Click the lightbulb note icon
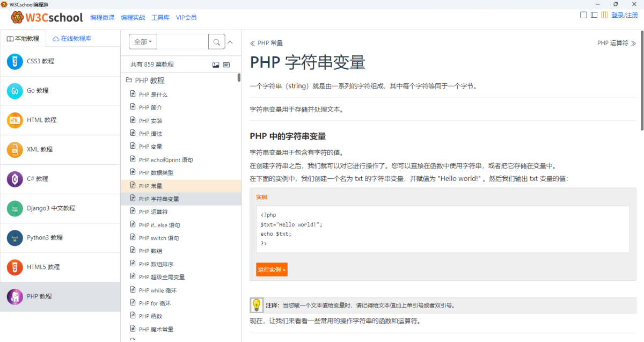644x342 pixels. [257, 305]
